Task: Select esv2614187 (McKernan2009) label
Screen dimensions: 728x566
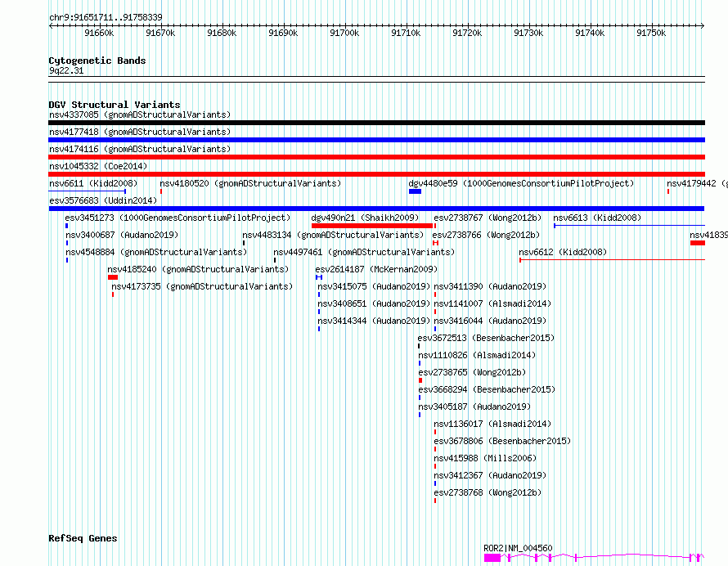Action: (x=376, y=269)
